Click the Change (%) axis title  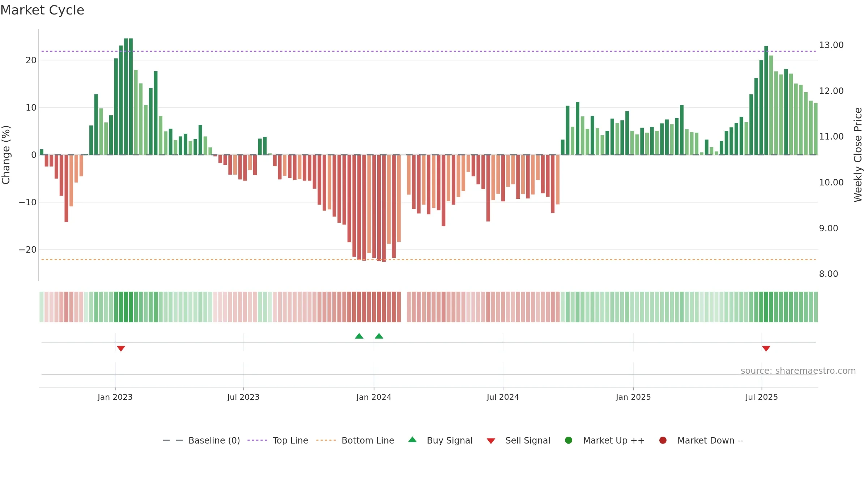(6, 155)
